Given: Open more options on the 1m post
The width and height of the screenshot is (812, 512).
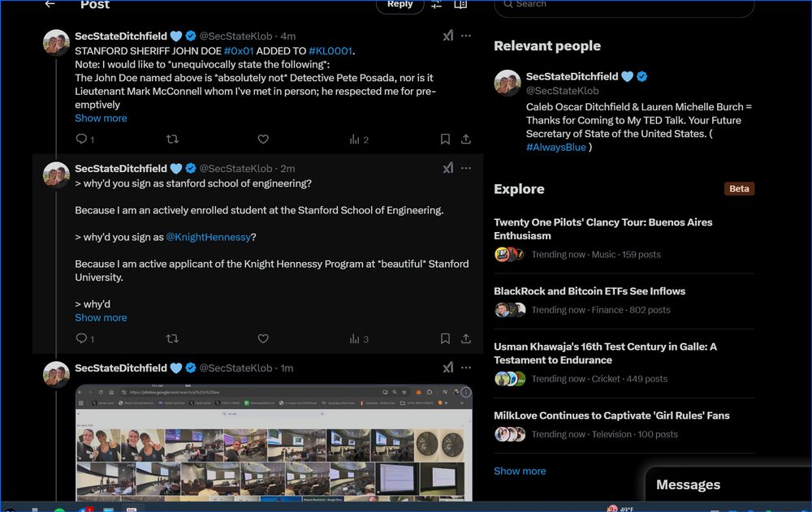Looking at the screenshot, I should coord(466,368).
